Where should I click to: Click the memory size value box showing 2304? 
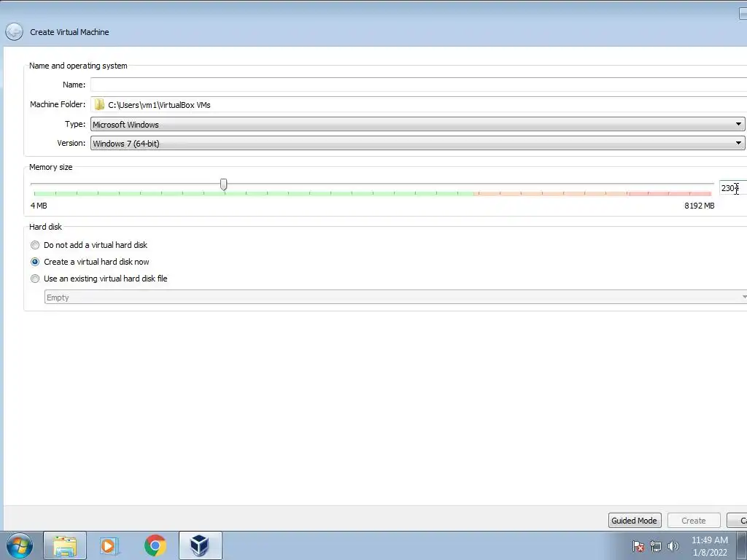732,188
